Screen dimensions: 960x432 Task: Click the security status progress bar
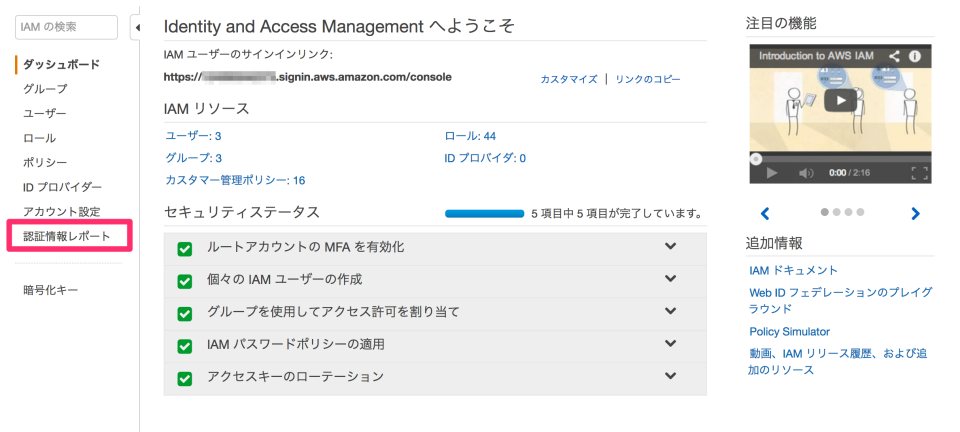click(484, 214)
